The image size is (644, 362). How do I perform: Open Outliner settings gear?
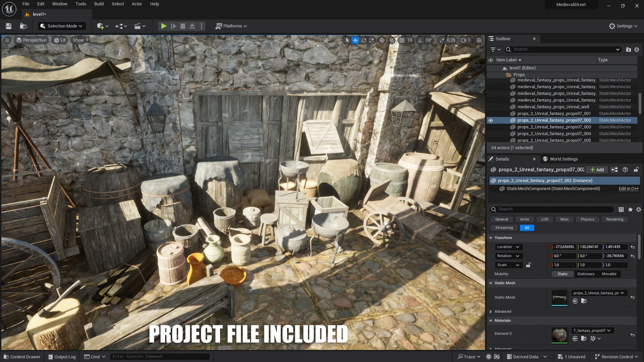coord(637,50)
